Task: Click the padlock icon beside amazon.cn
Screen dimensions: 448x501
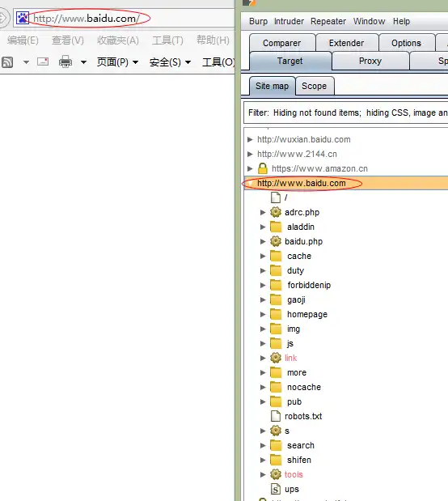Action: point(263,168)
